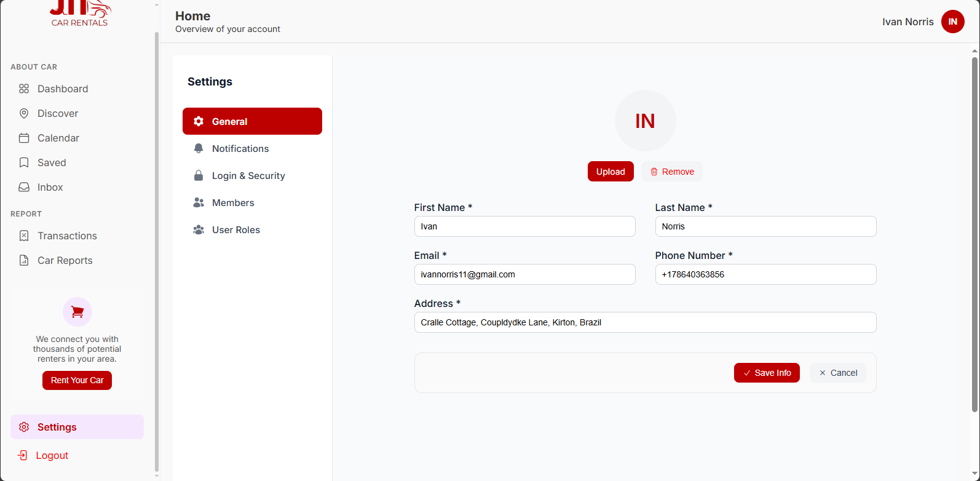
Task: Click the pink shopping cart icon
Action: 77,312
